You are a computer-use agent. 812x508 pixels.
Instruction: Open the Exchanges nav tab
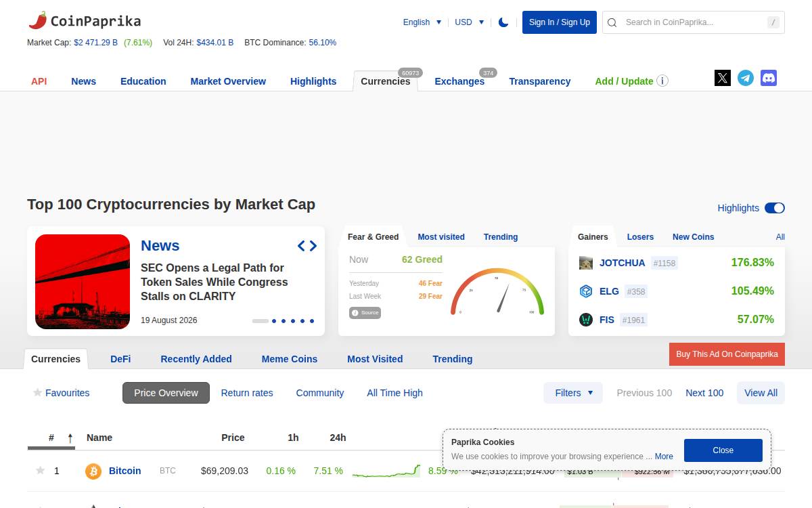[x=459, y=81]
